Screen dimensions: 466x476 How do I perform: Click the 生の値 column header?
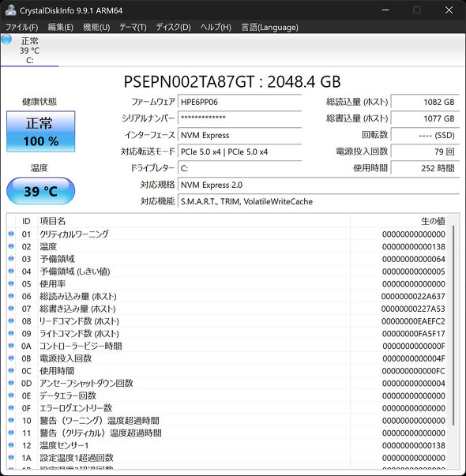pyautogui.click(x=399, y=221)
